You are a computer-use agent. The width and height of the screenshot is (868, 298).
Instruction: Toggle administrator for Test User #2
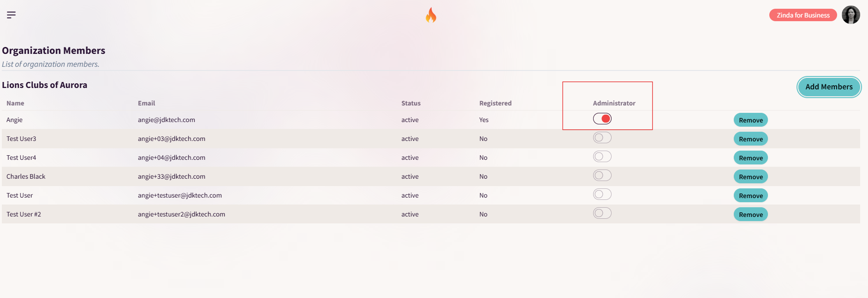(x=602, y=213)
